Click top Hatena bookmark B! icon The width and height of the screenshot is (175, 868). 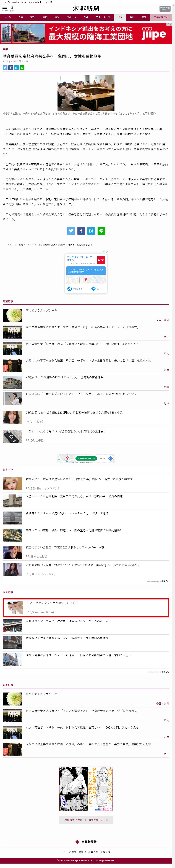[16, 68]
